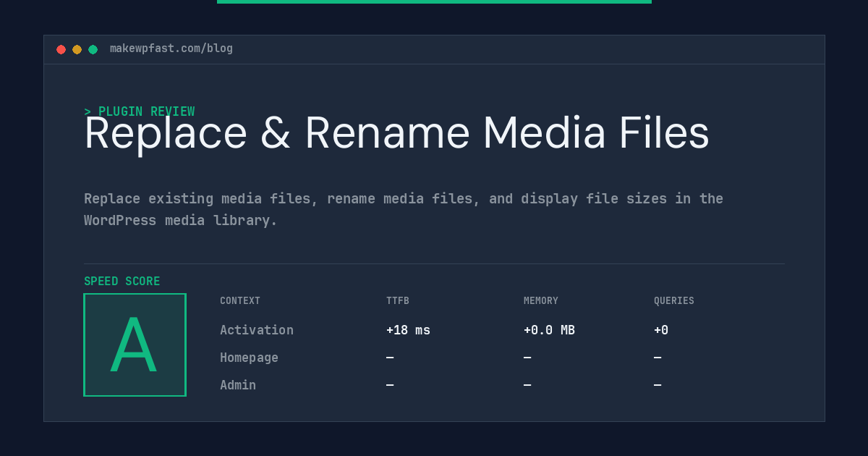The width and height of the screenshot is (868, 456).
Task: Click the '+0.0 MB' memory value
Action: pos(549,330)
